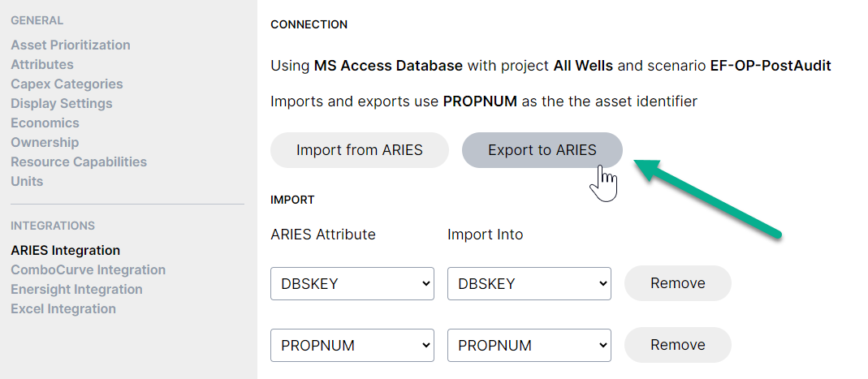The height and width of the screenshot is (379, 868).
Task: Open Display Settings page
Action: tap(62, 103)
